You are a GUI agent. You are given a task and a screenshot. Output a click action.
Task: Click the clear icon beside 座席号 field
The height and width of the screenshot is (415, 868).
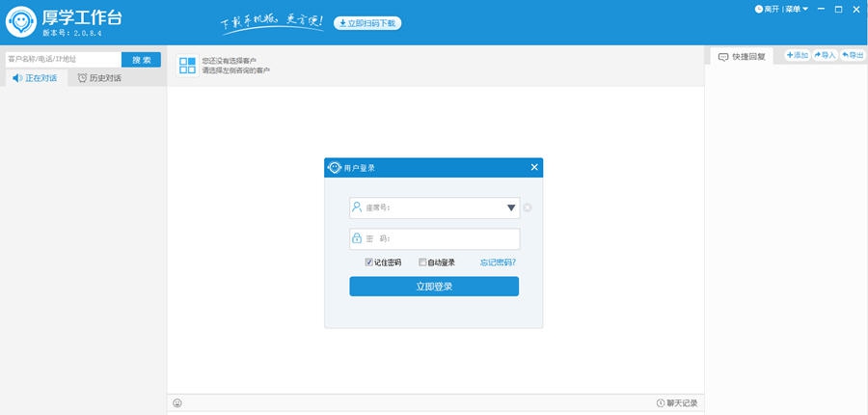(528, 207)
